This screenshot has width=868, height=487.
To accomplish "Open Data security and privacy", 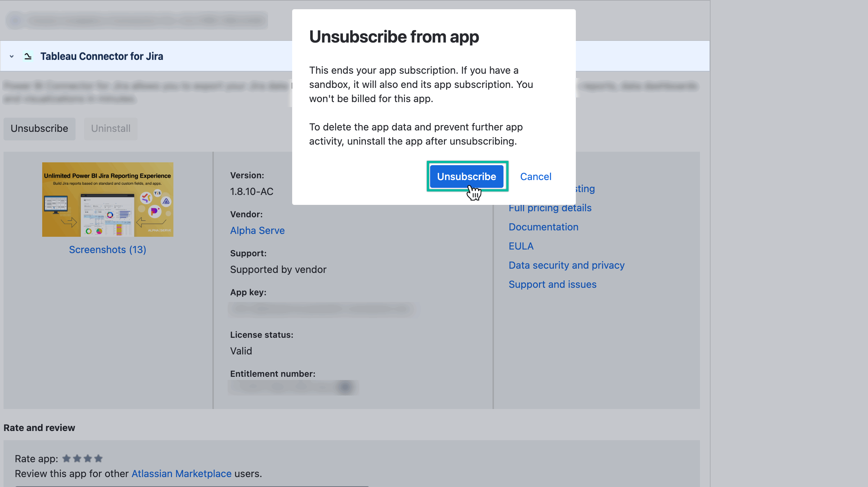I will point(567,265).
